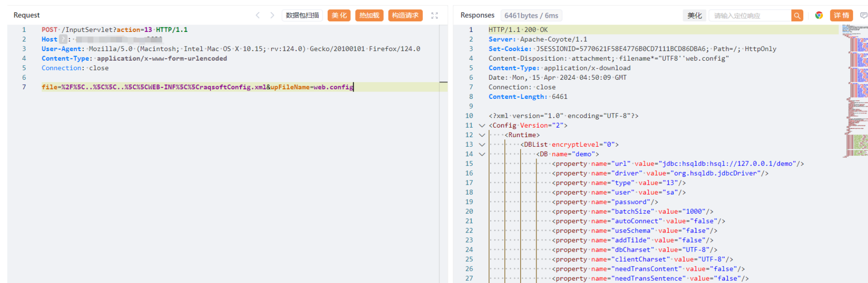Click the 美化 beautify button in Responses
Screen dimensions: 868x283
coord(694,15)
